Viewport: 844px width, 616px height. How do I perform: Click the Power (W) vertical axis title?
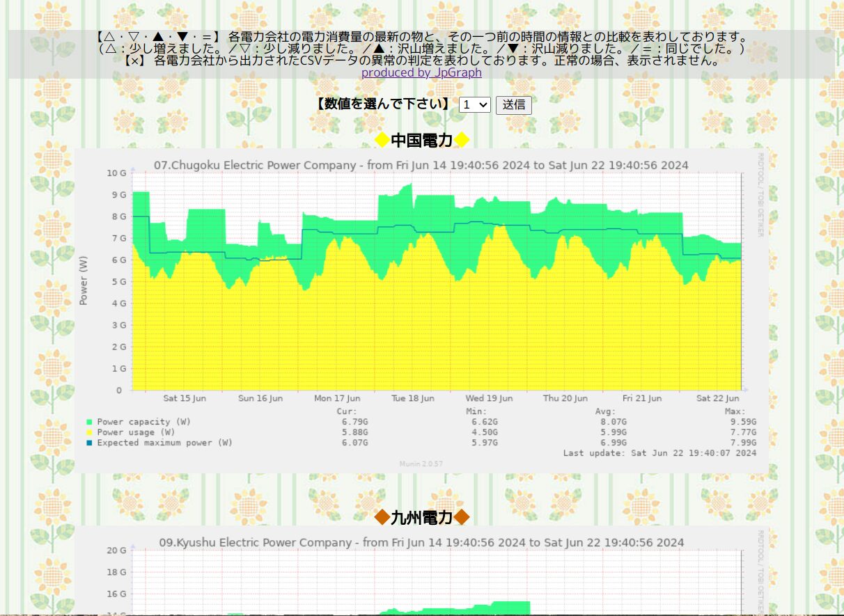pos(84,281)
